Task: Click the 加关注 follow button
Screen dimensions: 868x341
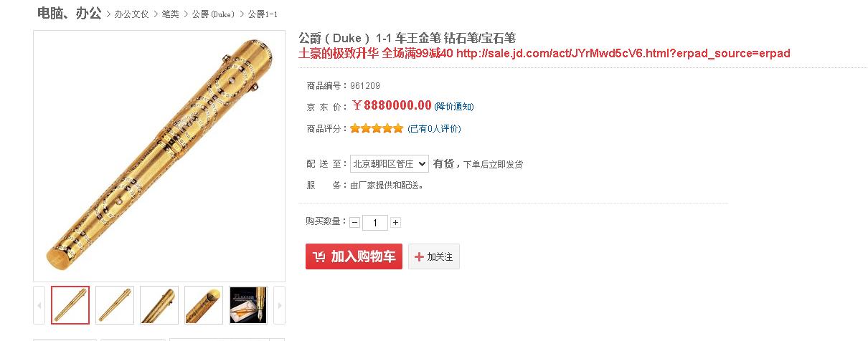Action: click(x=434, y=256)
